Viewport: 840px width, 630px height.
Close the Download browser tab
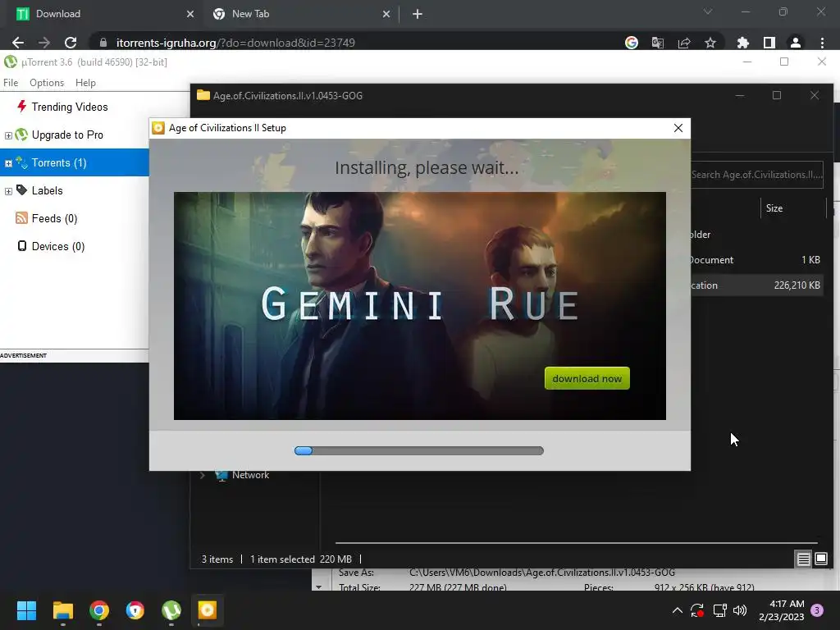pyautogui.click(x=189, y=14)
